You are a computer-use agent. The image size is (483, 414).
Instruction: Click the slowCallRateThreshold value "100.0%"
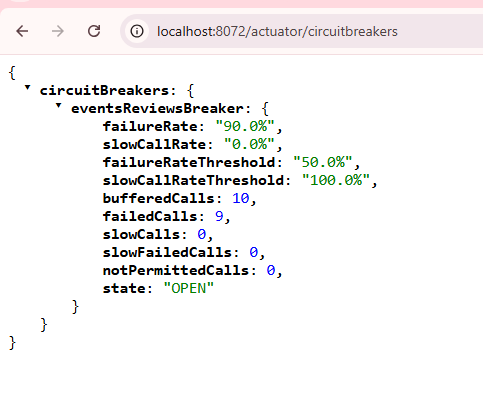pos(336,180)
